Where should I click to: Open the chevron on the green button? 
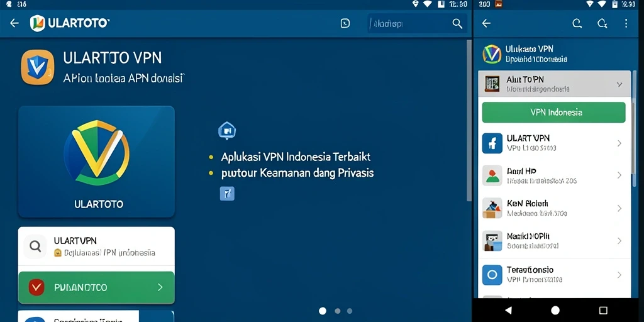[x=160, y=287]
